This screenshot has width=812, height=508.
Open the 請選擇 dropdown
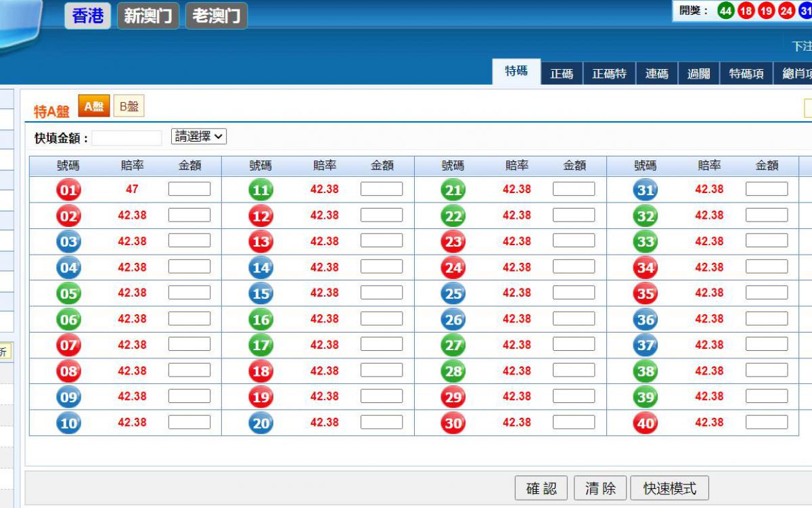tap(199, 136)
